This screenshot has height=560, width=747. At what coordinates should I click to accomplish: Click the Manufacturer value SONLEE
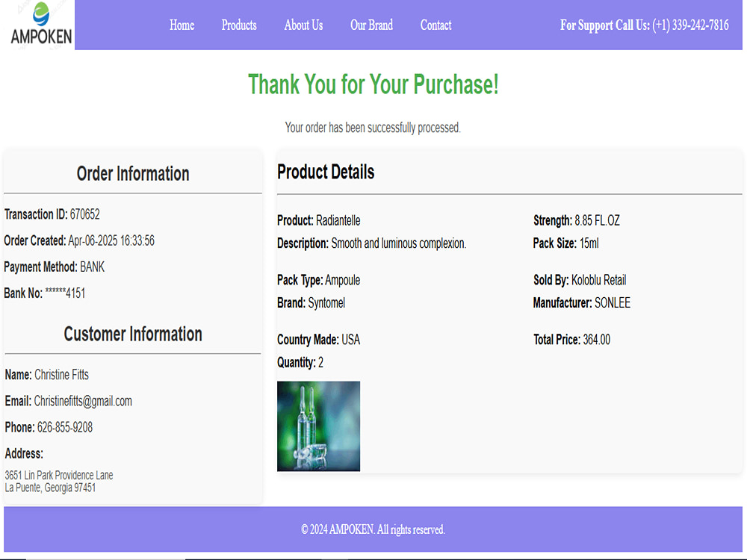tap(613, 303)
